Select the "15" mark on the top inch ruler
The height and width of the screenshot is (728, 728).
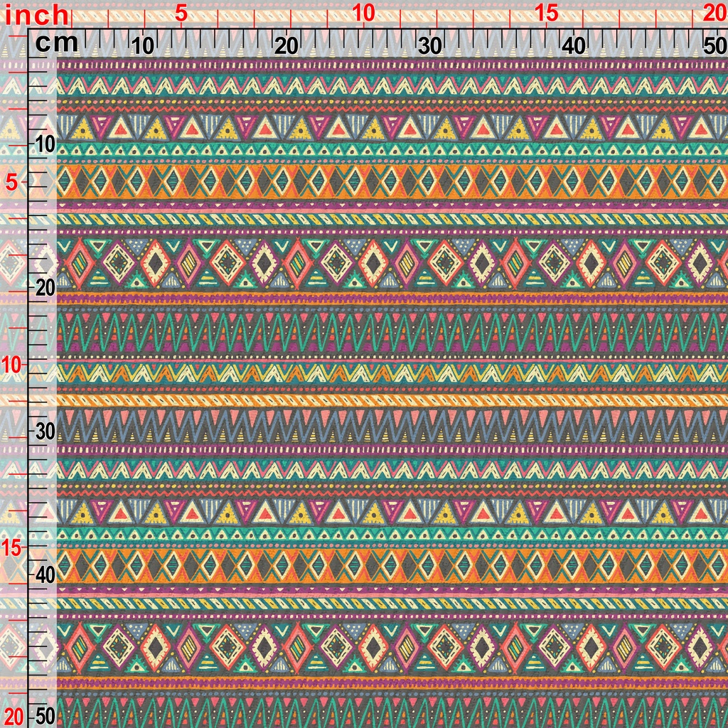(546, 14)
